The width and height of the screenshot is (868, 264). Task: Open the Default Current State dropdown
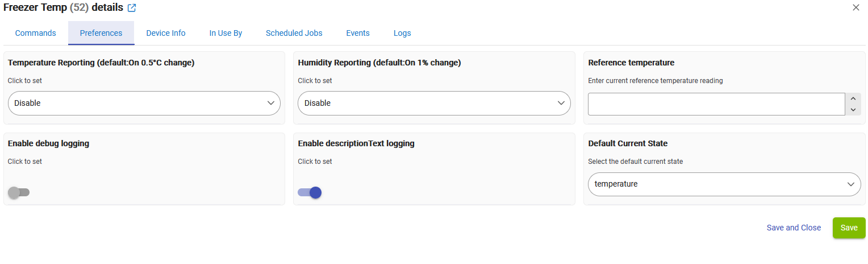724,184
